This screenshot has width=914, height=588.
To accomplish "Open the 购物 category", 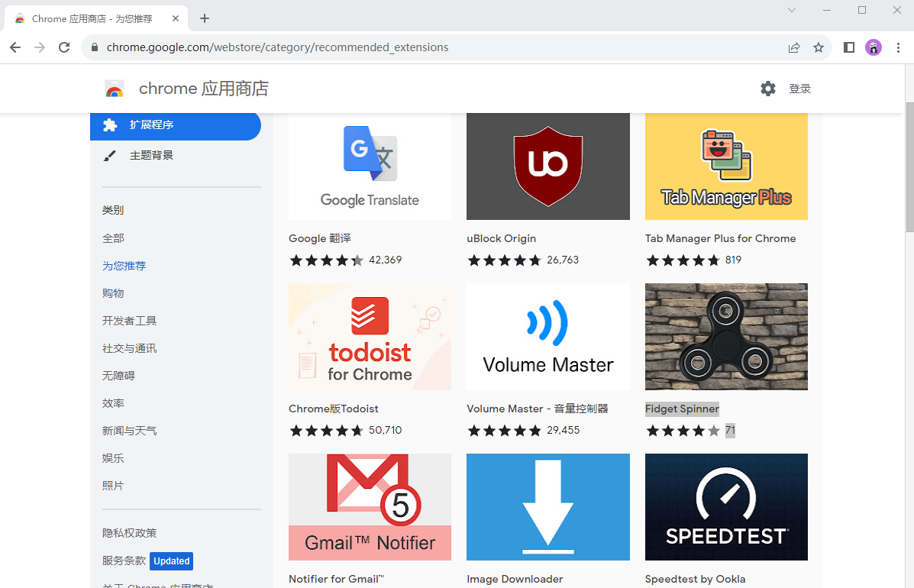I will pyautogui.click(x=113, y=293).
